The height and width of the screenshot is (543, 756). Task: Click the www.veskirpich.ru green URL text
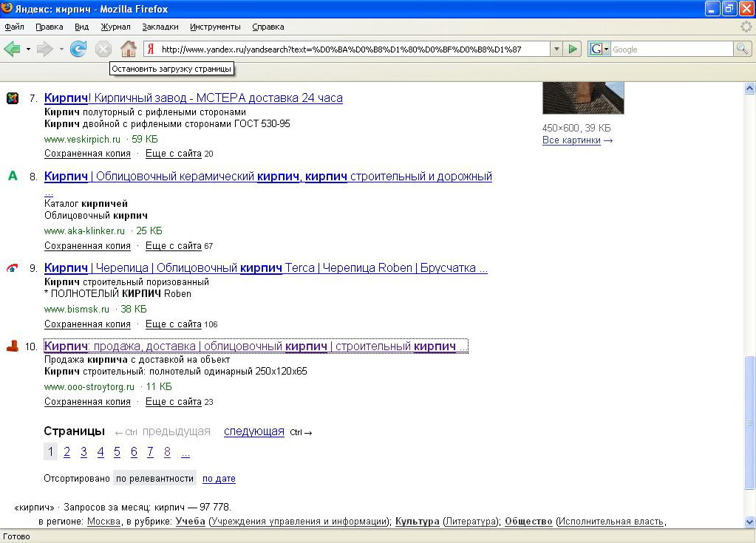click(x=82, y=139)
